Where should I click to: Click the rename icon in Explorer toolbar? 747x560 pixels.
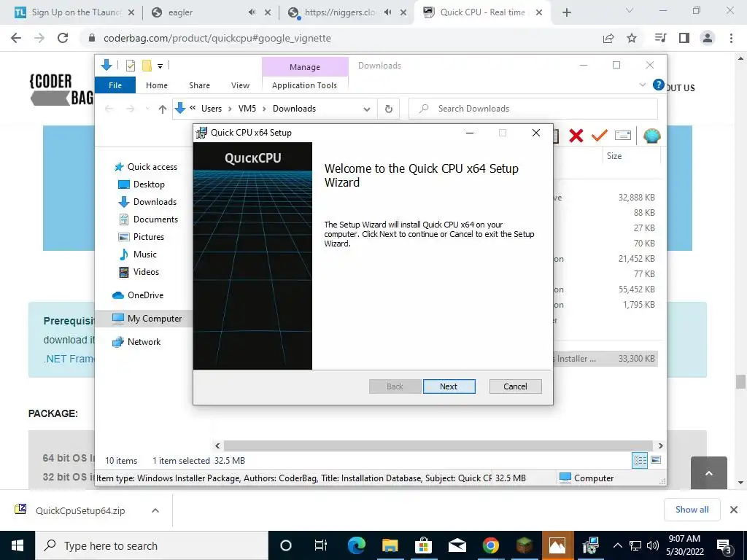(x=623, y=136)
